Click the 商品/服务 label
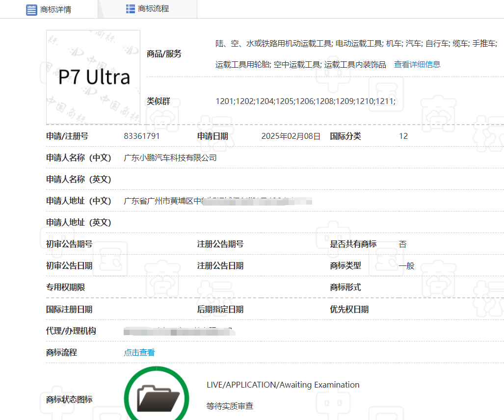 pos(164,53)
